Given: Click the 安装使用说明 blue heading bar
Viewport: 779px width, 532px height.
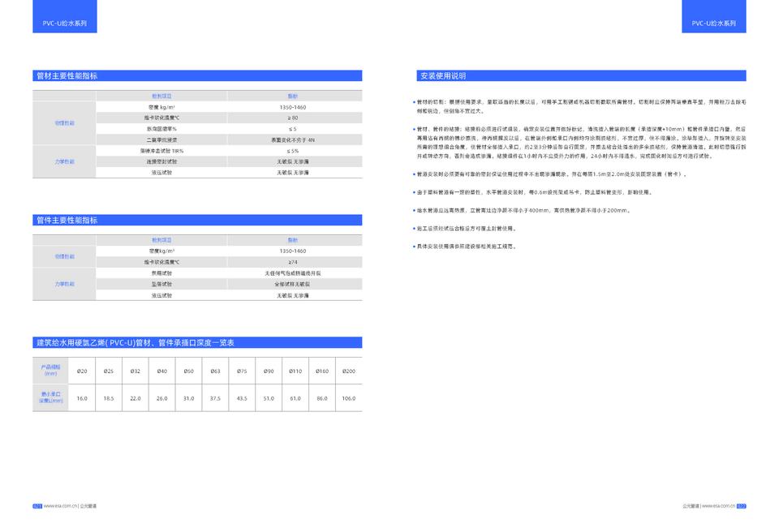Looking at the screenshot, I should [x=442, y=75].
